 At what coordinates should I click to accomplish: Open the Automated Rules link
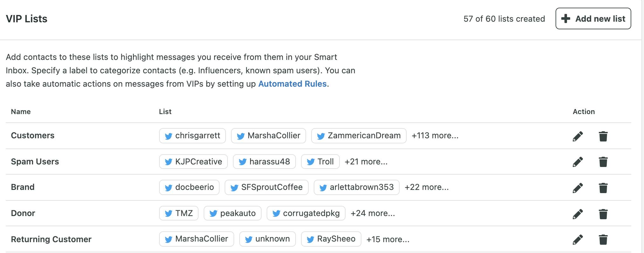(x=292, y=84)
